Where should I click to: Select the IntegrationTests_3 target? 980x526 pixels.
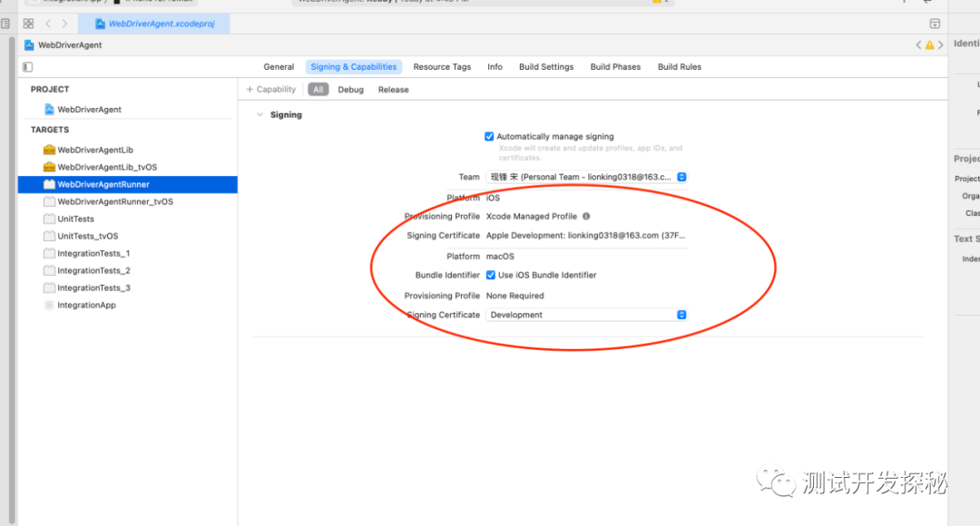(128, 288)
